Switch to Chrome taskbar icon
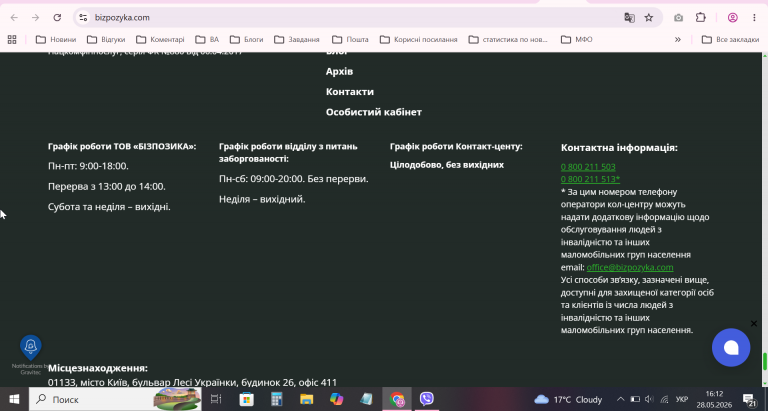Screen dimensions: 768x411 pyautogui.click(x=397, y=399)
